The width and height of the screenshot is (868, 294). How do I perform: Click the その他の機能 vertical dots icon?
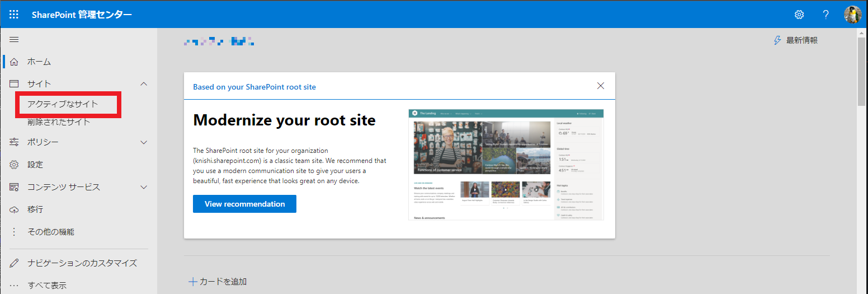15,232
